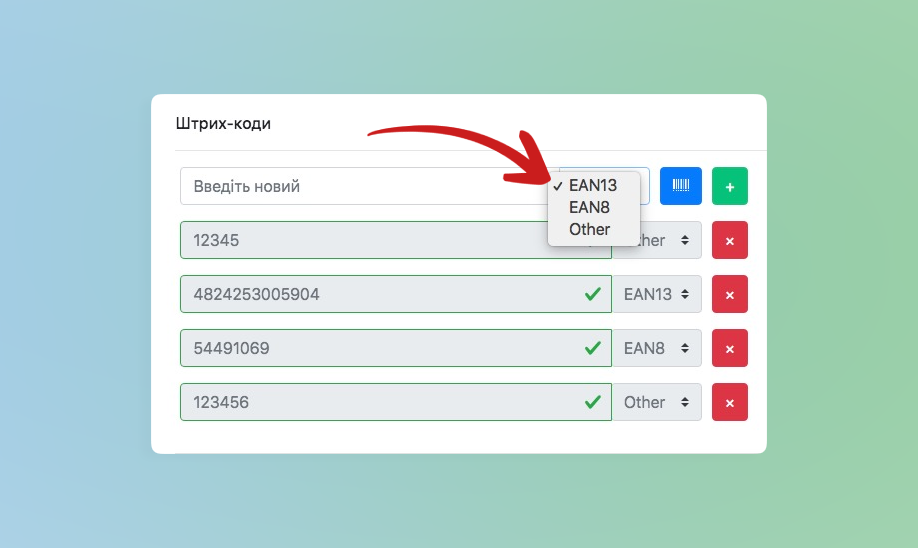Image resolution: width=918 pixels, height=548 pixels.
Task: Open the Other type dropdown for 123456
Action: click(656, 402)
